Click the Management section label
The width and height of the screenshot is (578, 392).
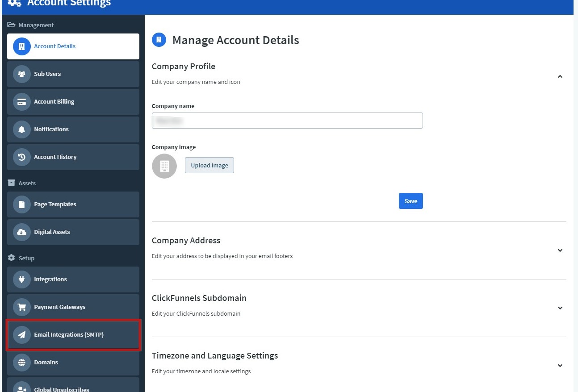36,25
